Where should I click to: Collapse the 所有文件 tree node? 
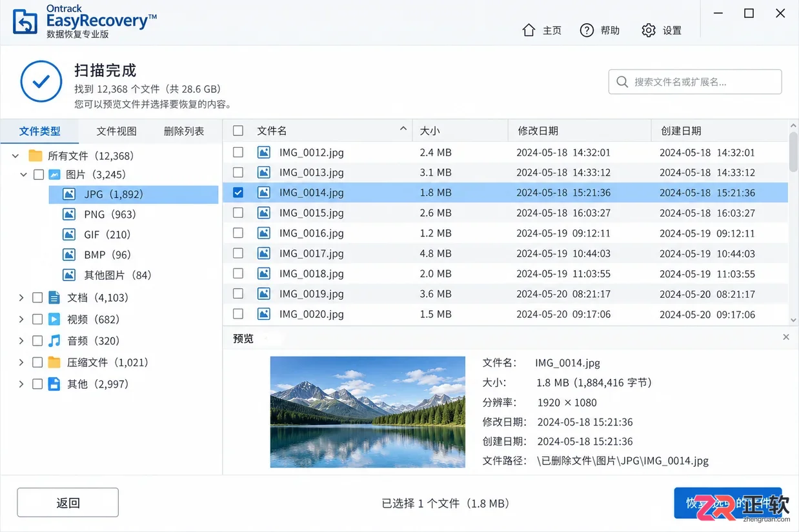click(x=15, y=156)
